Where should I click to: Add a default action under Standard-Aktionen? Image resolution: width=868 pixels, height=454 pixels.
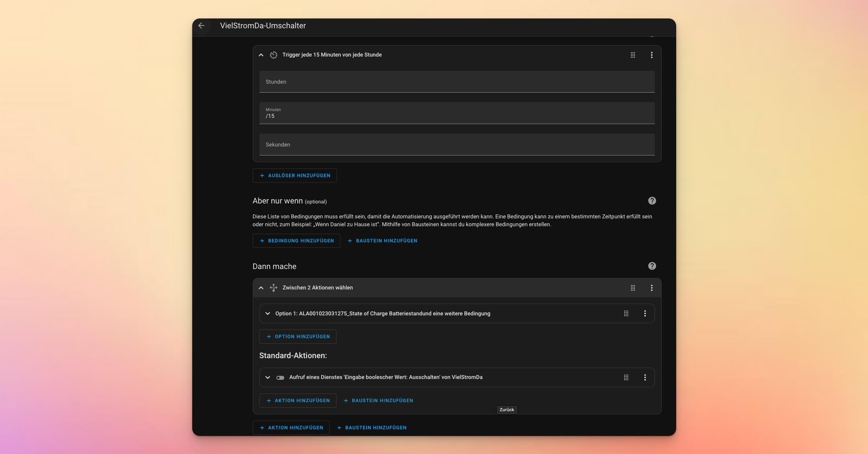pyautogui.click(x=298, y=401)
